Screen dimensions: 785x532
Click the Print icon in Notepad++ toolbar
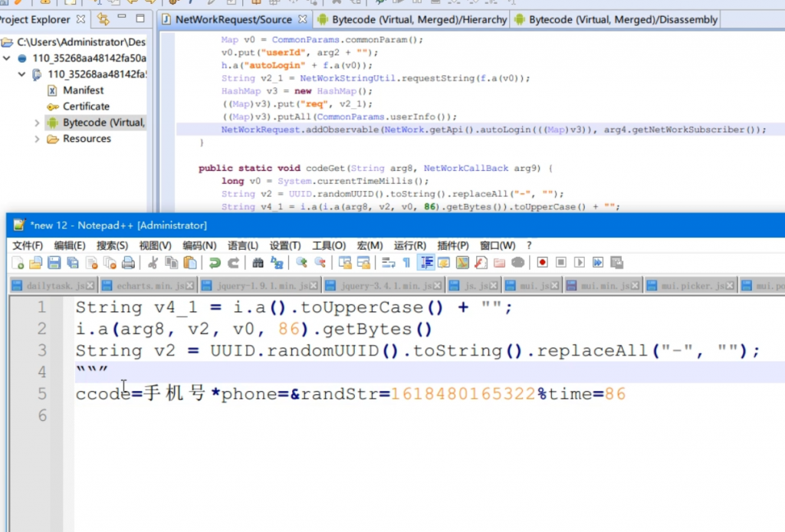pyautogui.click(x=128, y=263)
